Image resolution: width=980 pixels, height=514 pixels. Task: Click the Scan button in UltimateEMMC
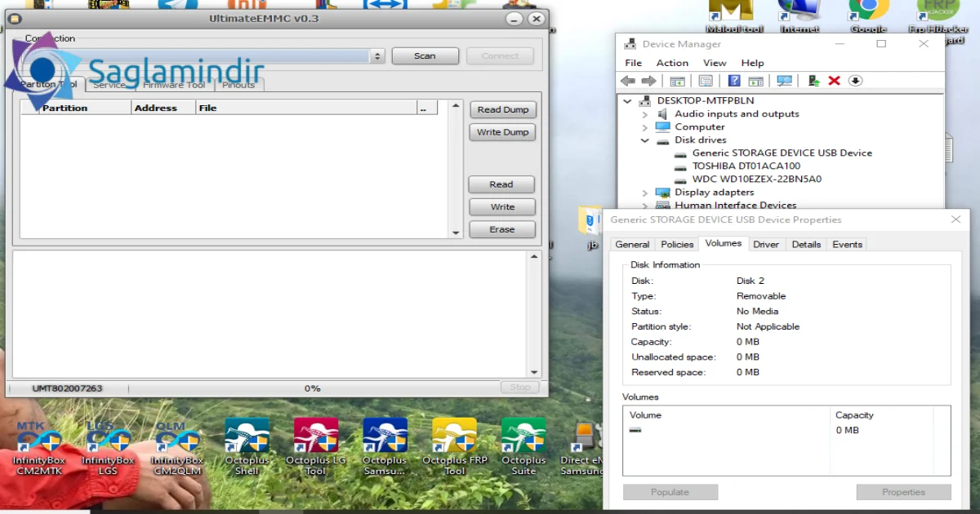425,56
